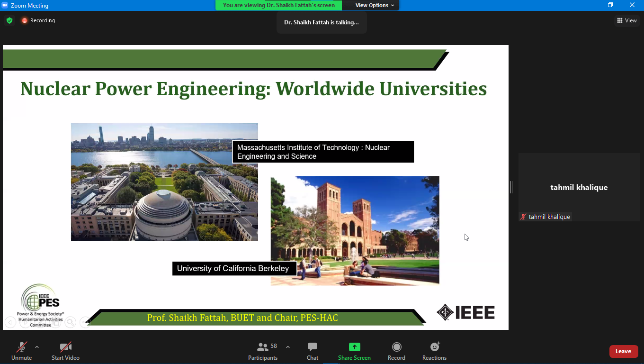Open the View Options dropdown
The image size is (644, 364).
pyautogui.click(x=375, y=5)
